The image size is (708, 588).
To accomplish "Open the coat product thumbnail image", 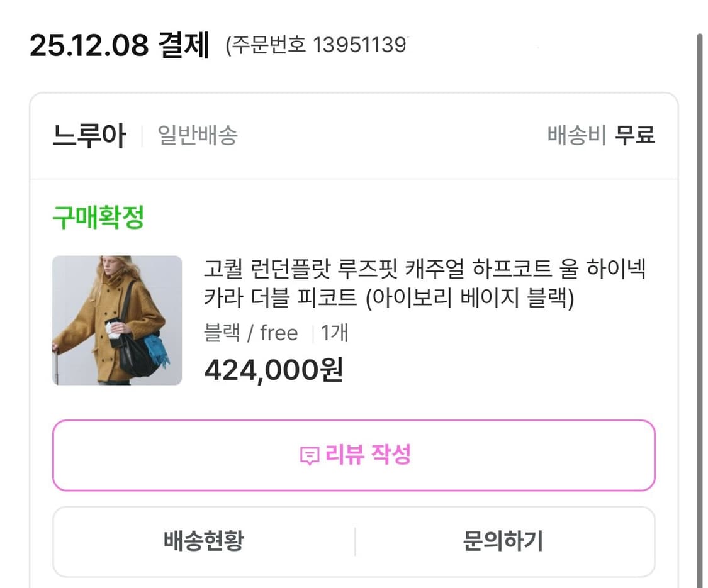I will (117, 321).
